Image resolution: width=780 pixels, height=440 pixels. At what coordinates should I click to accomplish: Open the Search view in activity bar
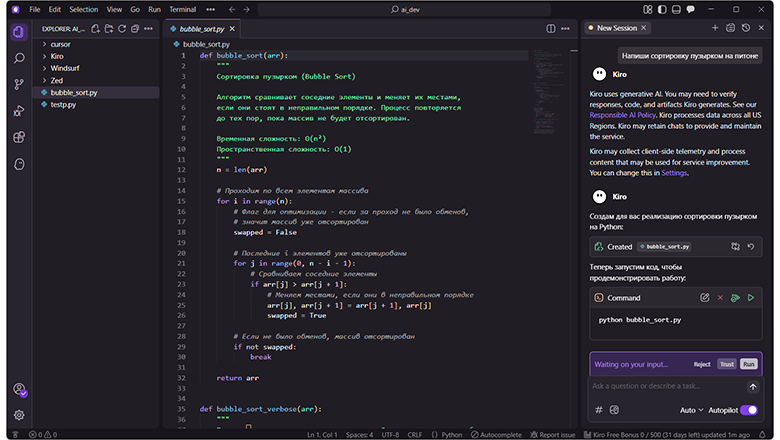(x=18, y=58)
